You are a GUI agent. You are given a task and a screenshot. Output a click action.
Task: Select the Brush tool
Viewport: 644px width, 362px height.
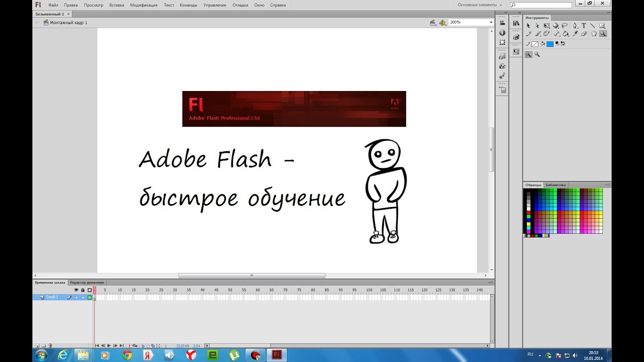pyautogui.click(x=538, y=34)
